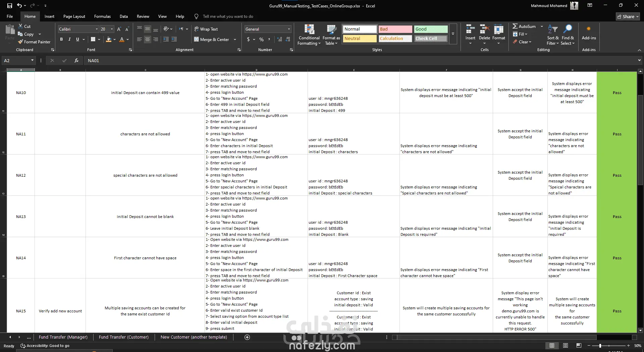This screenshot has height=352, width=644.
Task: Click the zoom slider handle
Action: (x=600, y=346)
